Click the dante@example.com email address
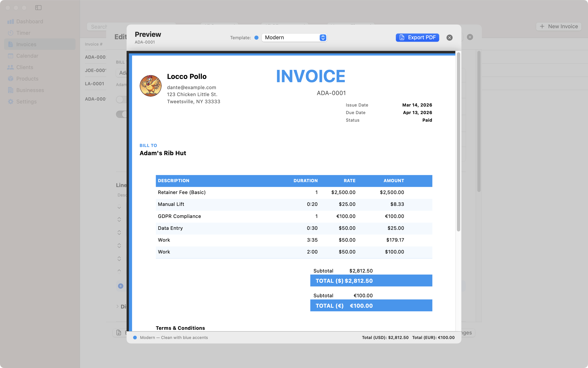588x368 pixels. click(192, 87)
